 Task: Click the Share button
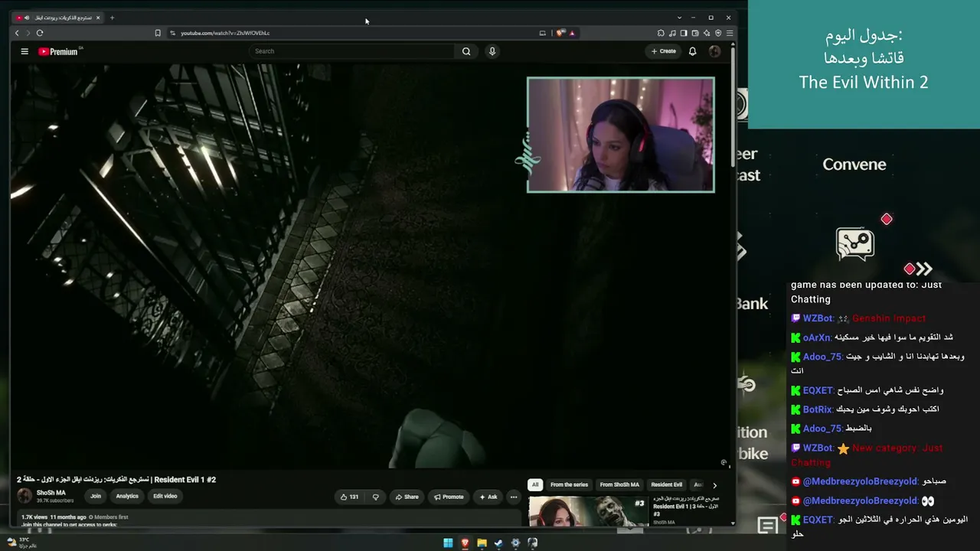click(407, 497)
